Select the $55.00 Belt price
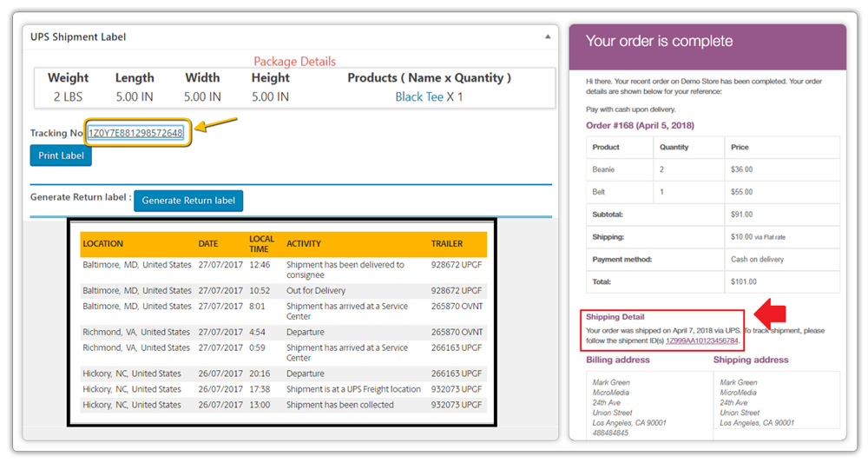The height and width of the screenshot is (463, 868). pyautogui.click(x=741, y=192)
